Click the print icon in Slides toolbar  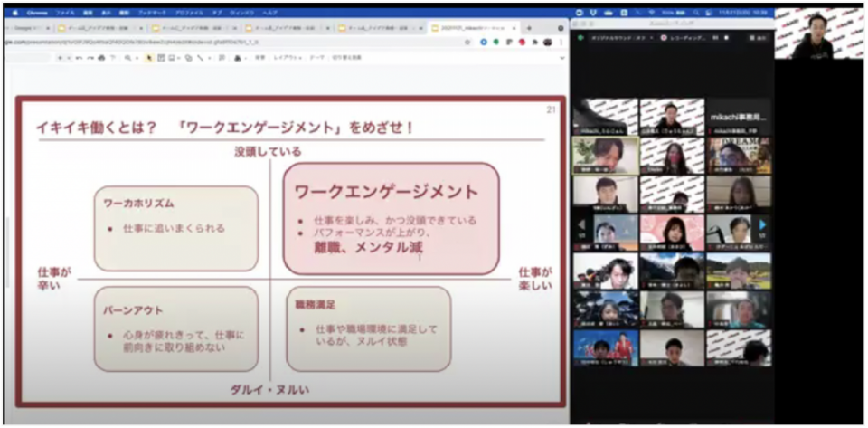pos(101,58)
